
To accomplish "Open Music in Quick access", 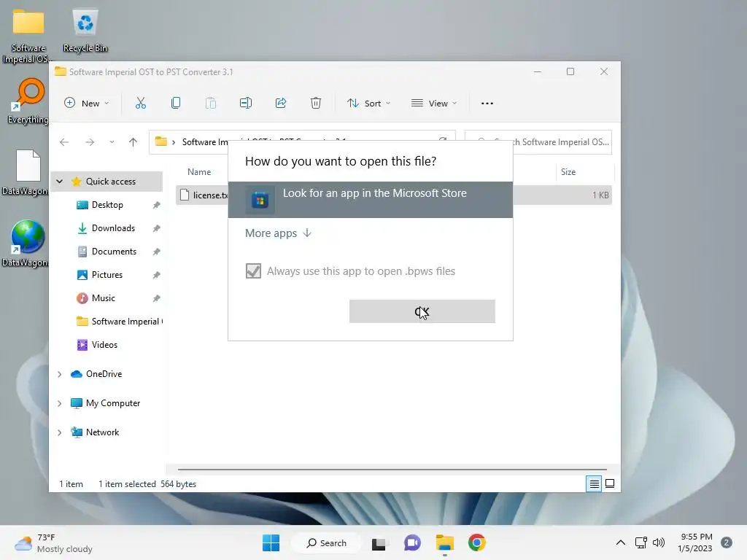I will [104, 298].
